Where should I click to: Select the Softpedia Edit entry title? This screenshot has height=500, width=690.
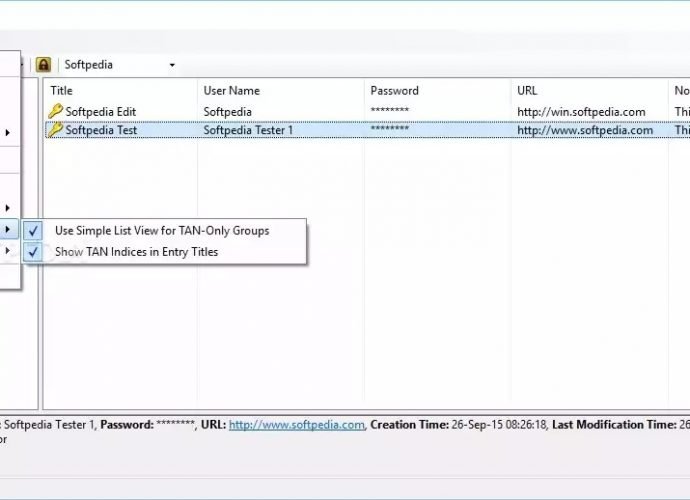tap(101, 112)
